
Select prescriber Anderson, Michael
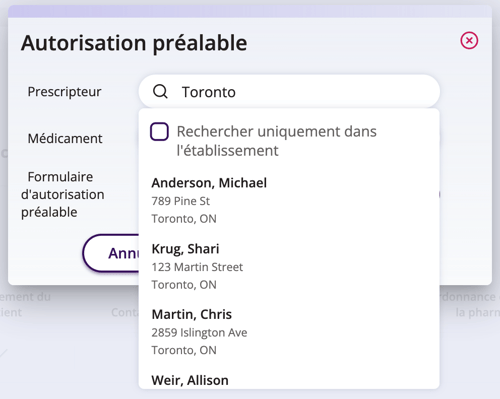click(x=289, y=201)
